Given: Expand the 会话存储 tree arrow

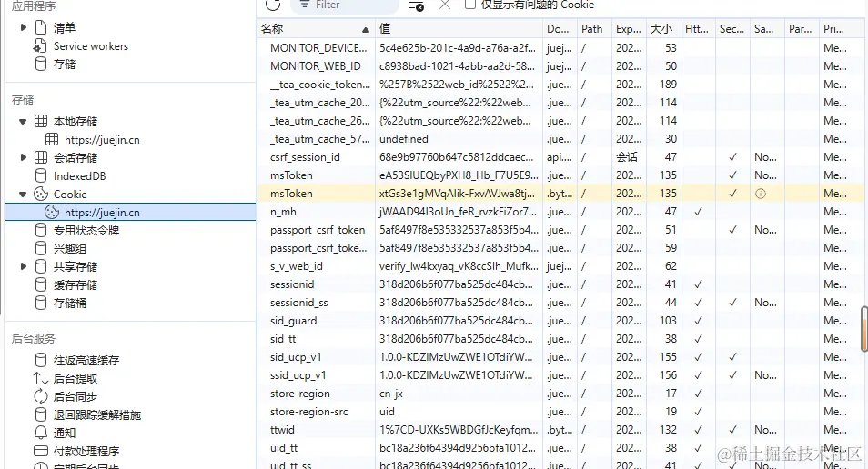Looking at the screenshot, I should coord(24,157).
